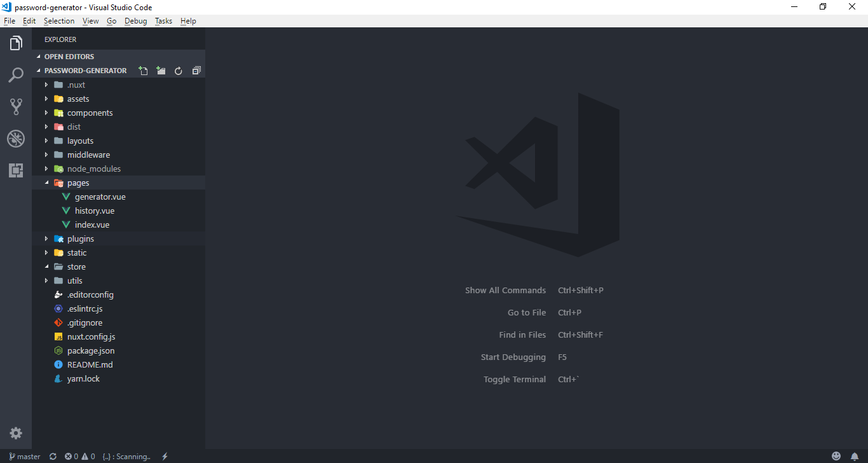
Task: Click the feedback smiley icon
Action: click(836, 457)
